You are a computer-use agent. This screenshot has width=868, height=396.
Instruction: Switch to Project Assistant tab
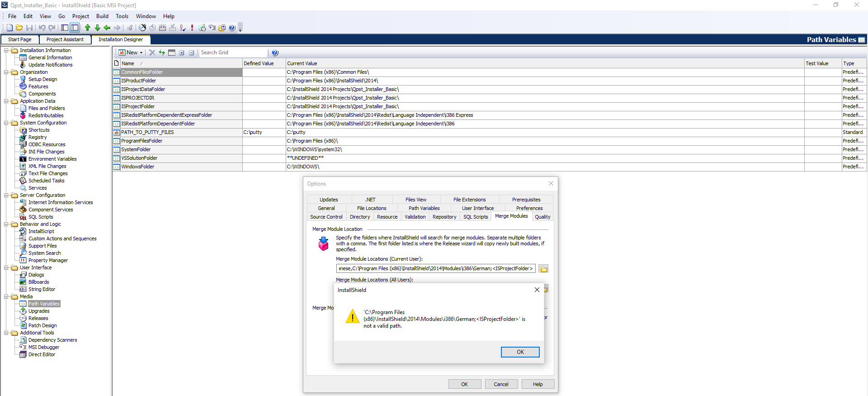(65, 39)
